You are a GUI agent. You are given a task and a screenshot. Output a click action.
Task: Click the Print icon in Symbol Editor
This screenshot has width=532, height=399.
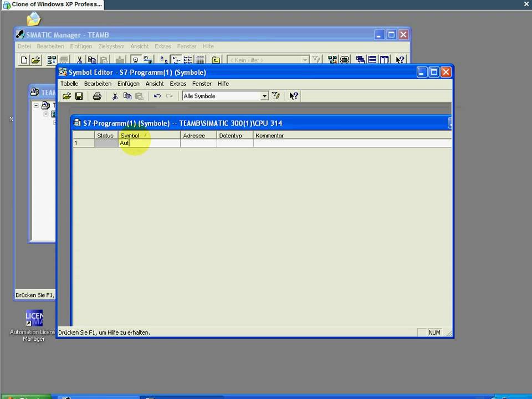(x=97, y=96)
